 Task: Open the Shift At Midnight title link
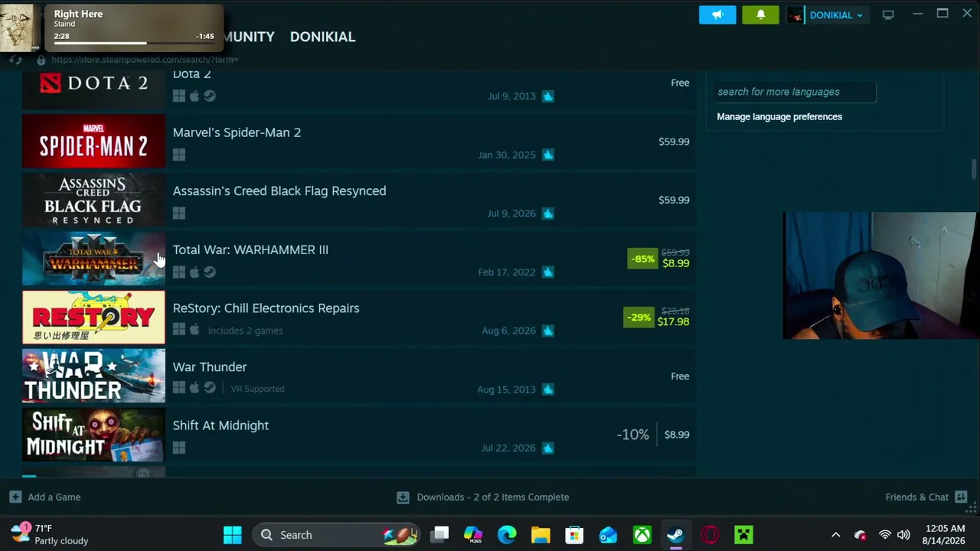pos(220,425)
